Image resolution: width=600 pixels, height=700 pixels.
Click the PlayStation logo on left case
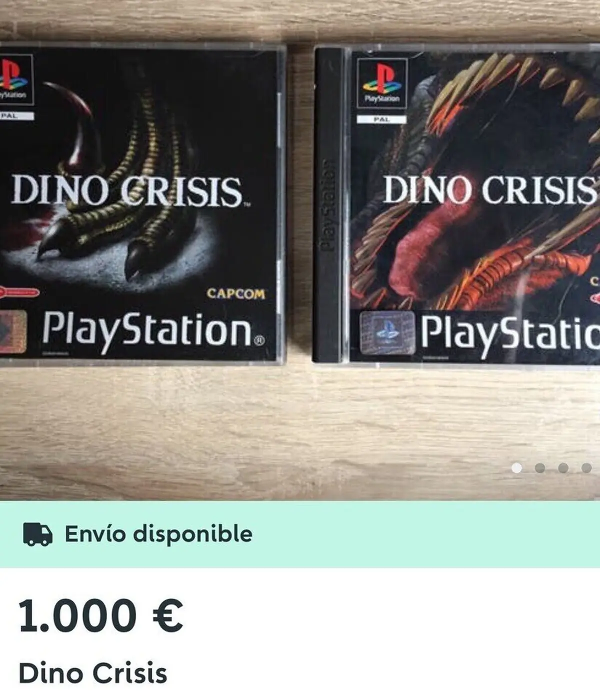coord(16,79)
